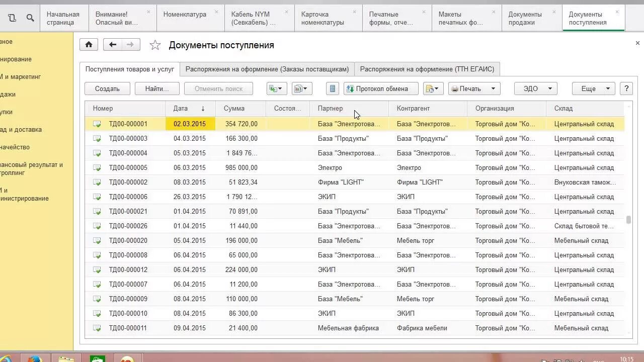
Task: Sort by the Сумма column header
Action: coord(240,108)
